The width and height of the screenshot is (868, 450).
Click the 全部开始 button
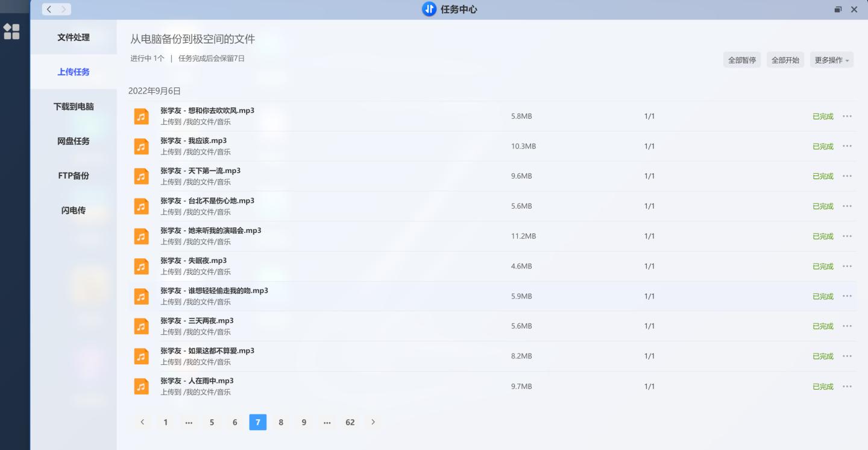pyautogui.click(x=785, y=59)
